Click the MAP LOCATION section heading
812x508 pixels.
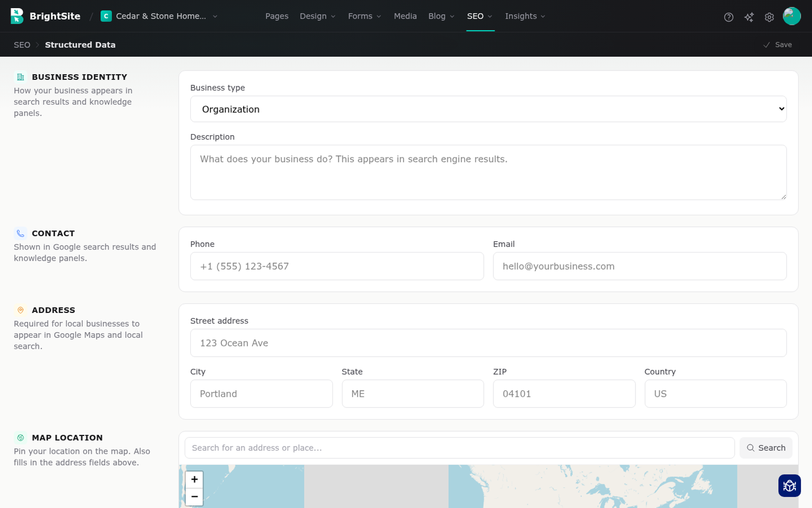pos(67,438)
